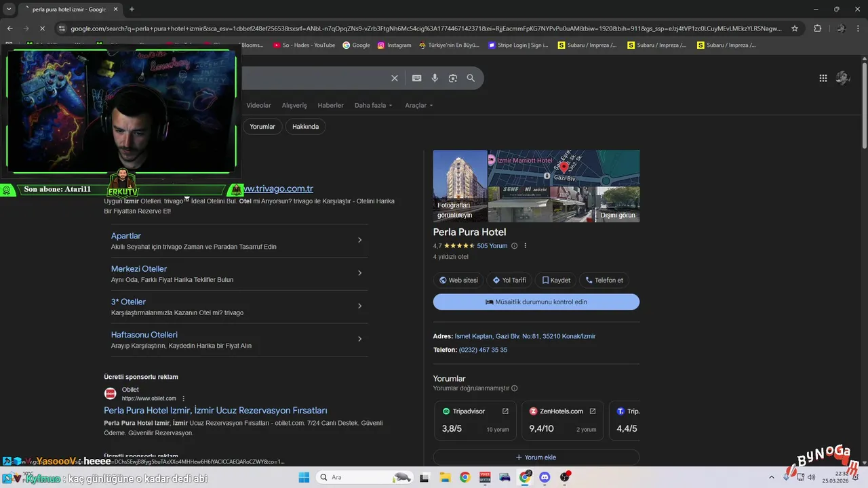Open a new browser tab
The width and height of the screenshot is (868, 488).
coord(132,9)
